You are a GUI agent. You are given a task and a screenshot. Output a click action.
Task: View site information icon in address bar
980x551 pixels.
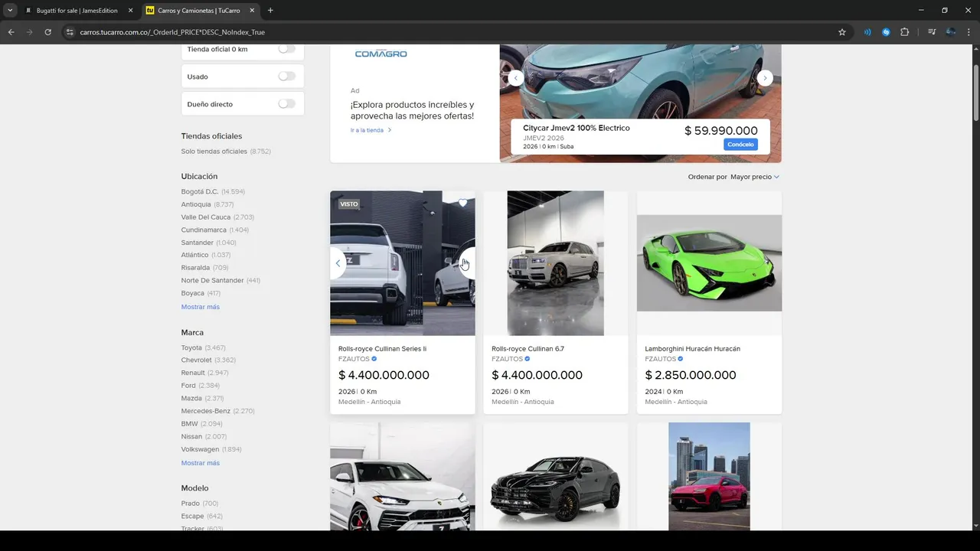click(x=70, y=32)
